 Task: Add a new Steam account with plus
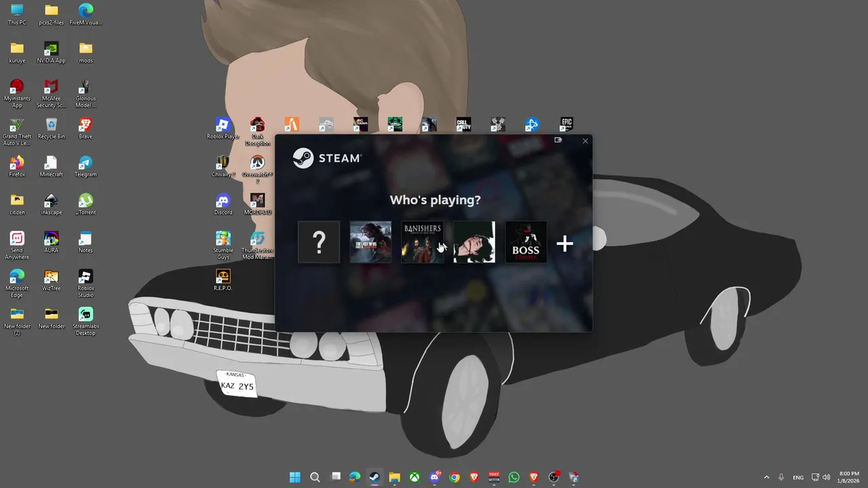(x=565, y=243)
